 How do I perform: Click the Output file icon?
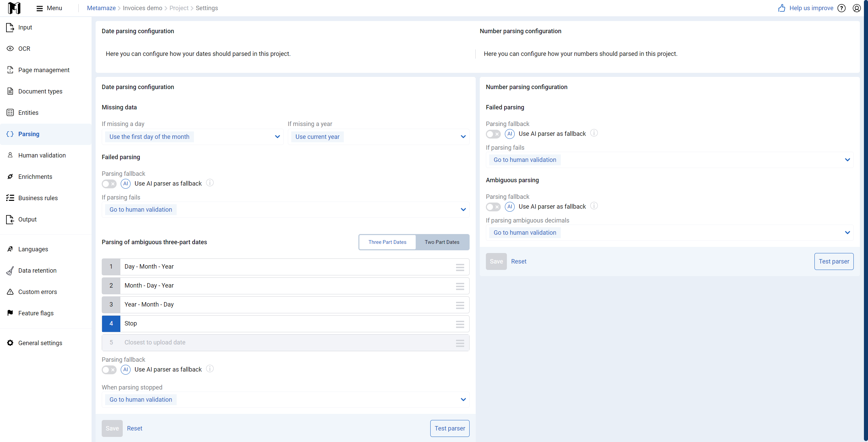(10, 219)
